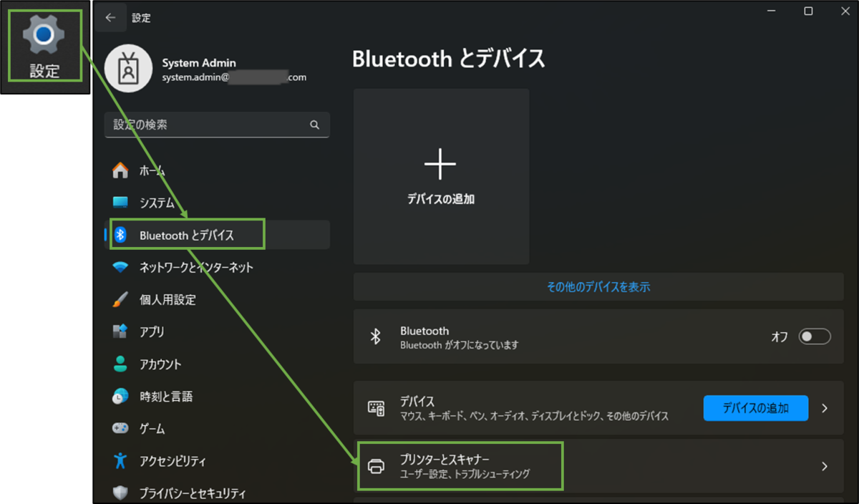
Task: Click the 個人用設定 paintbrush icon
Action: (x=120, y=299)
